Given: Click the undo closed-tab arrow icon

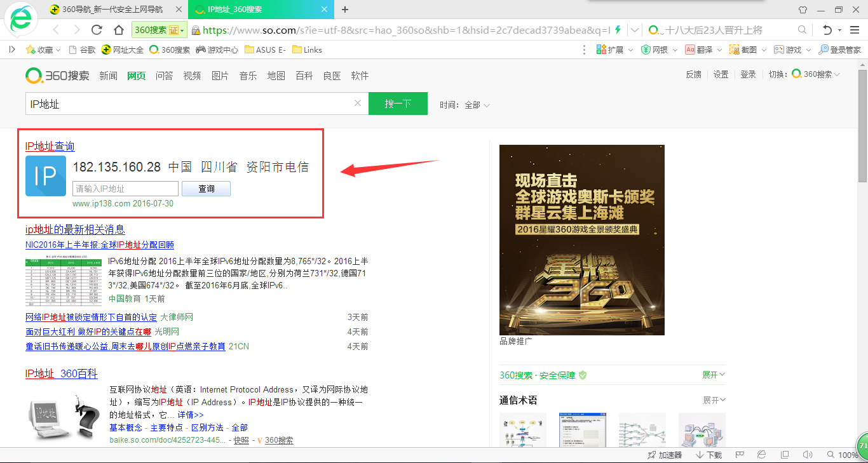Looking at the screenshot, I should point(827,30).
